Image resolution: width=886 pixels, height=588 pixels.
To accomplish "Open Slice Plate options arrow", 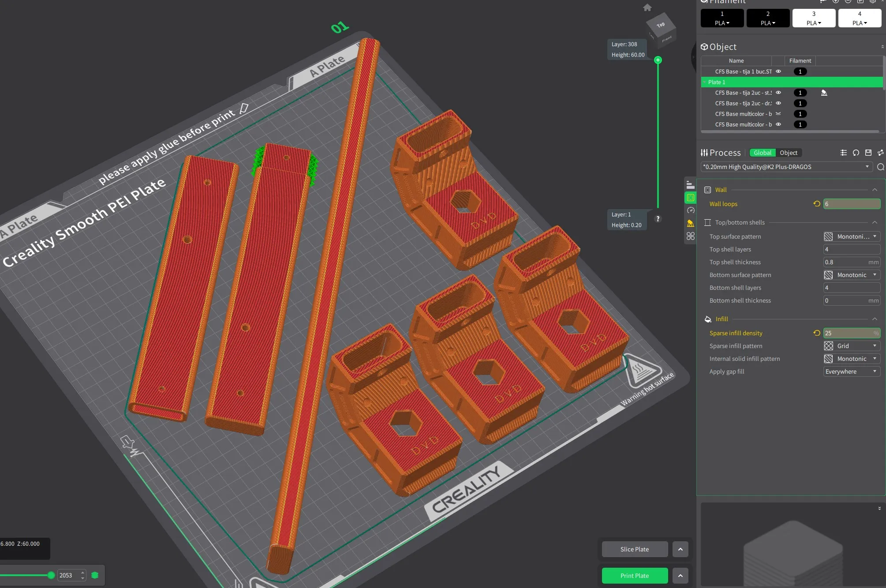I will [x=680, y=549].
